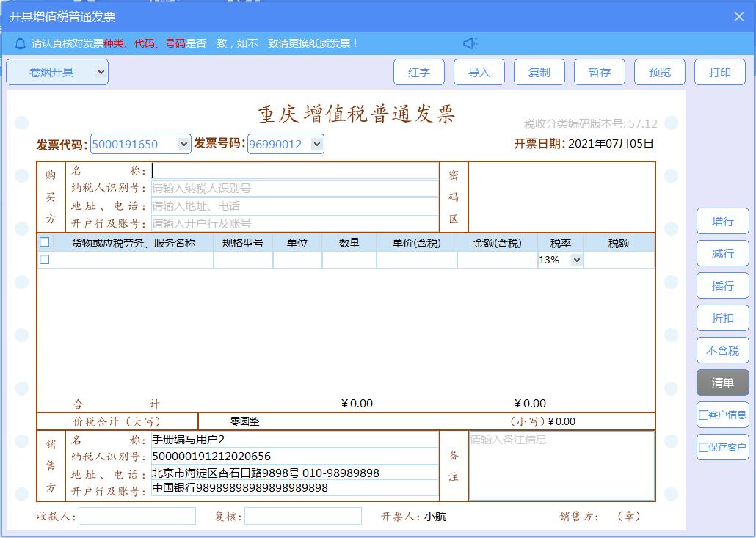Click the 复制 copy button

tap(539, 72)
